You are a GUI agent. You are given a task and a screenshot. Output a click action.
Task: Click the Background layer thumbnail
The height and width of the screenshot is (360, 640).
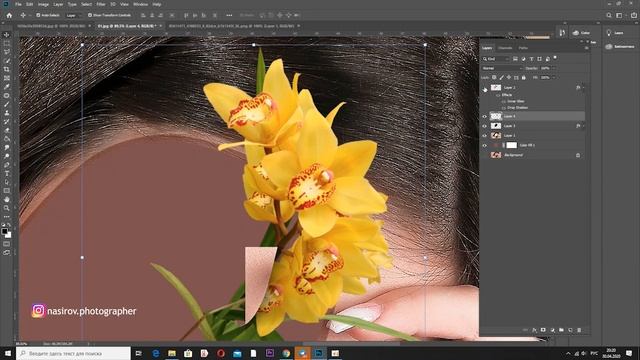pyautogui.click(x=496, y=155)
